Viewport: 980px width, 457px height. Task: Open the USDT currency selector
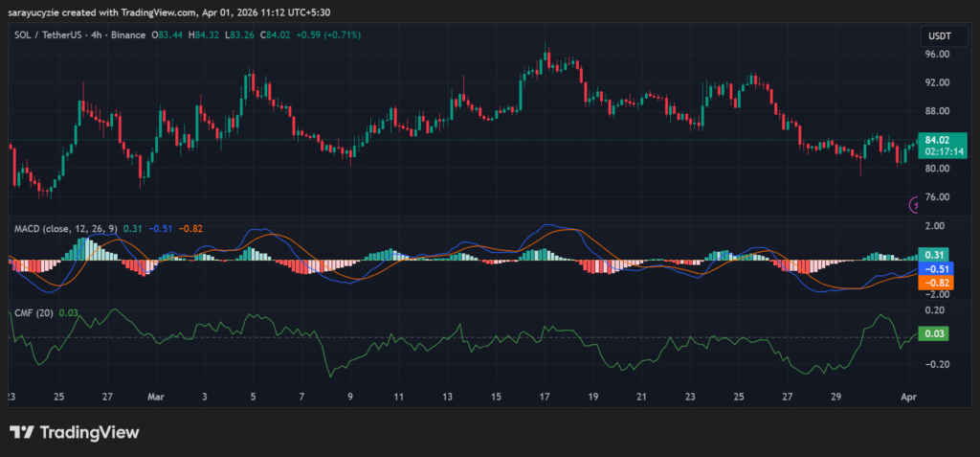936,35
